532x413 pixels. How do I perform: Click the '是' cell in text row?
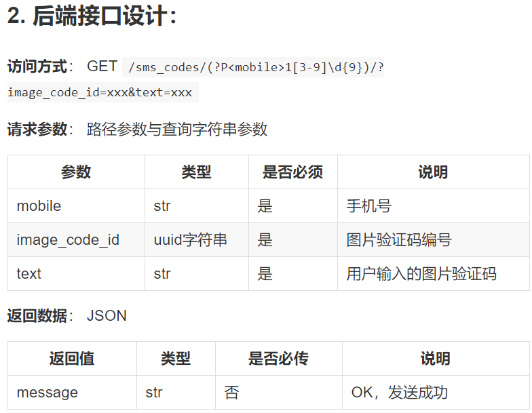coord(293,274)
